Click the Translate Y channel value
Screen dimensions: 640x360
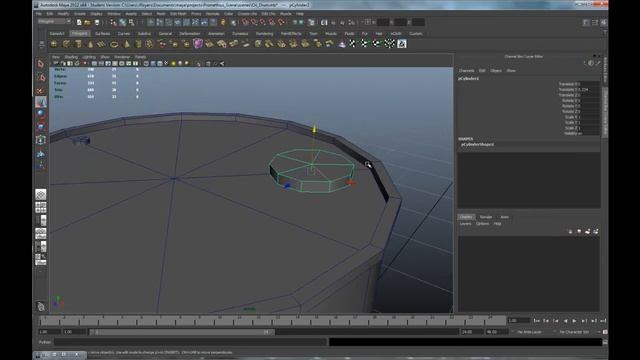pyautogui.click(x=590, y=89)
